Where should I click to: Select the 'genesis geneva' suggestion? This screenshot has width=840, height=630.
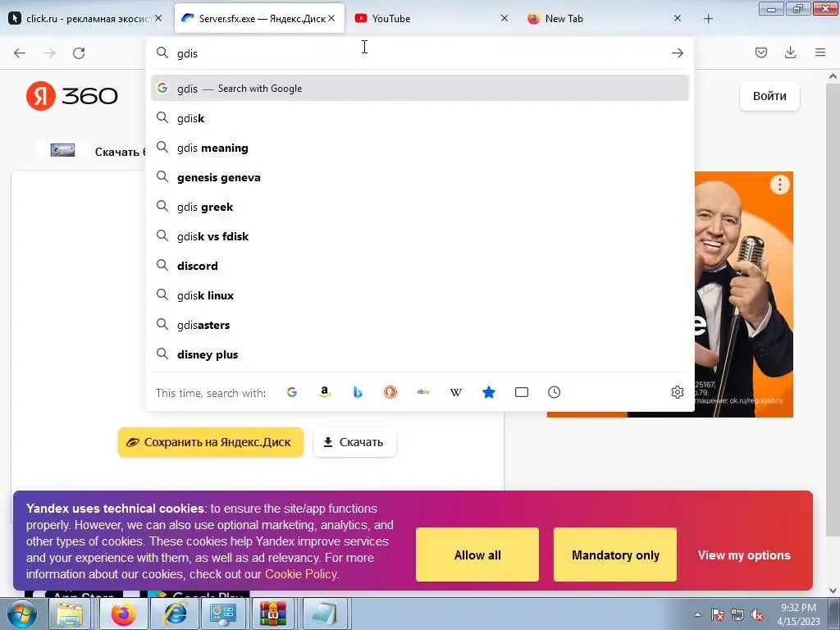420,177
